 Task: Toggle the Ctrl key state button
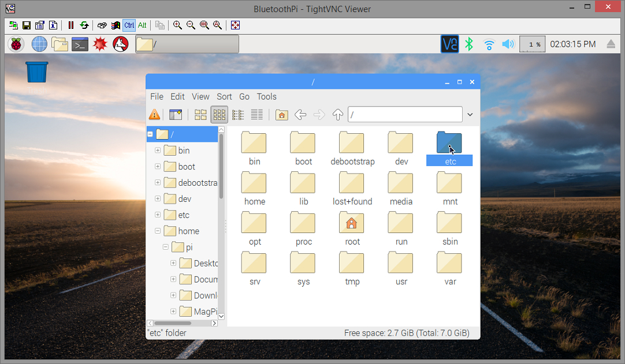coord(129,25)
